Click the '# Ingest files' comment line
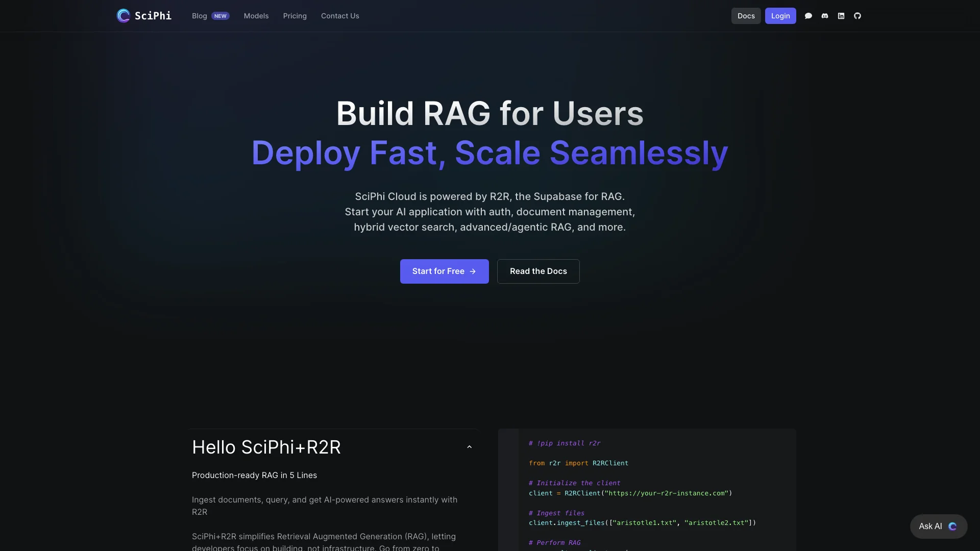Screen dimensions: 980x551 pos(556,513)
